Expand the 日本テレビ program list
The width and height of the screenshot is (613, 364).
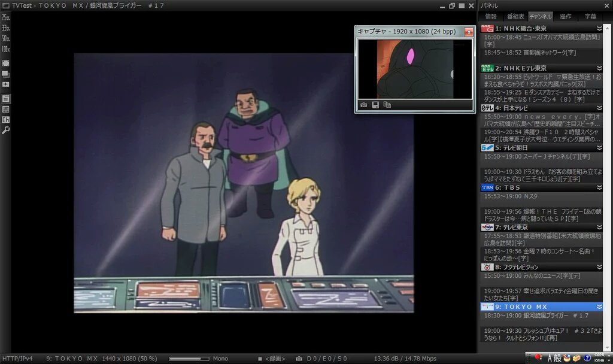[x=599, y=108]
